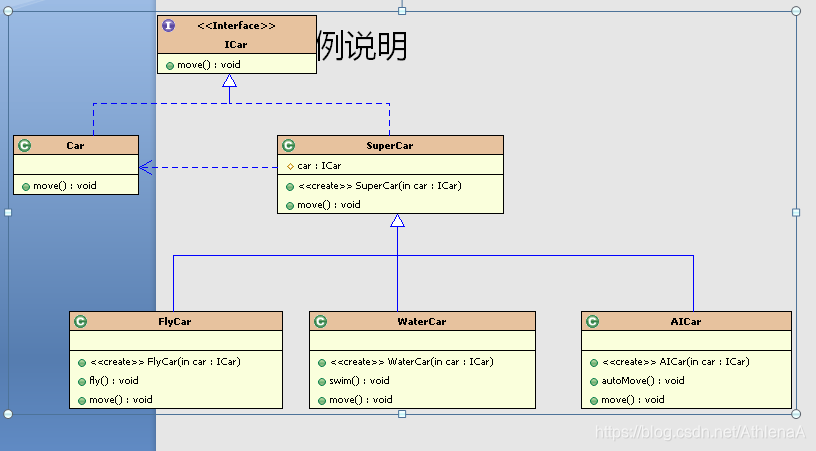The width and height of the screenshot is (816, 451).
Task: Select the Car class title
Action: point(75,146)
